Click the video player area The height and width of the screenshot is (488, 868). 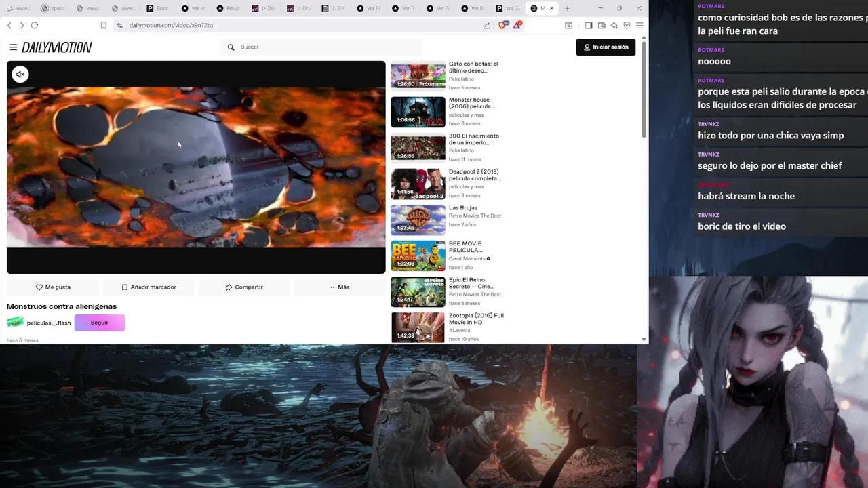pos(196,167)
